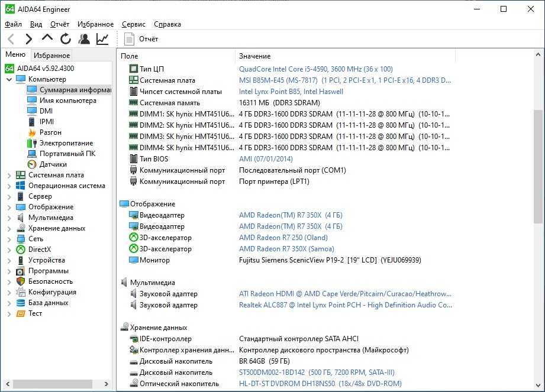Screen dimensions: 545x392
Task: Select the Тип ЦП row icon
Action: tap(134, 69)
